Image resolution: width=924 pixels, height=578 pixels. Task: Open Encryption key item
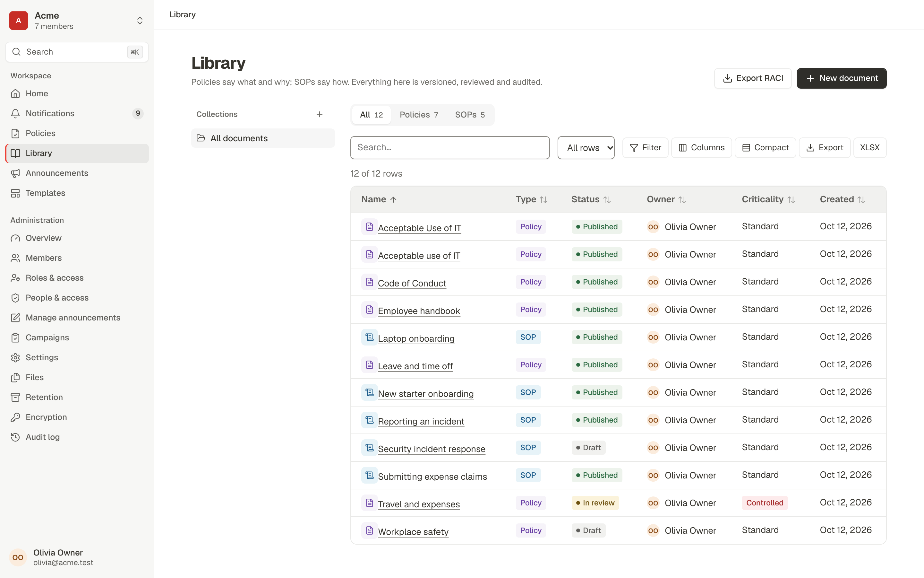[x=77, y=417]
